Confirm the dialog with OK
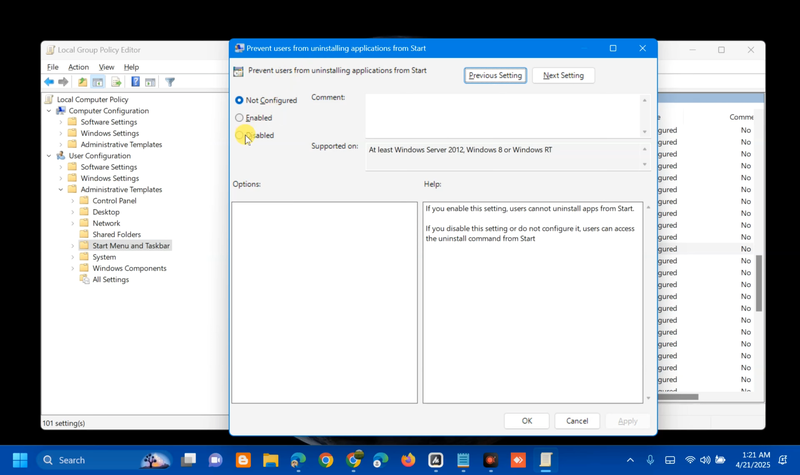 click(x=527, y=421)
